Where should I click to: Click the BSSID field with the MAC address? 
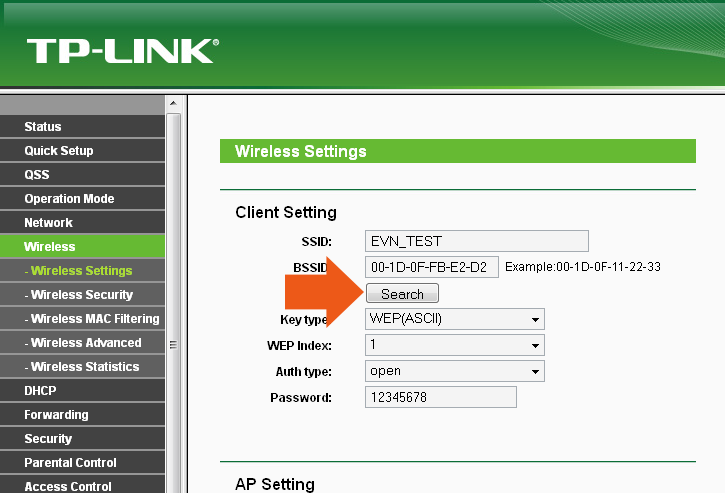pyautogui.click(x=432, y=267)
